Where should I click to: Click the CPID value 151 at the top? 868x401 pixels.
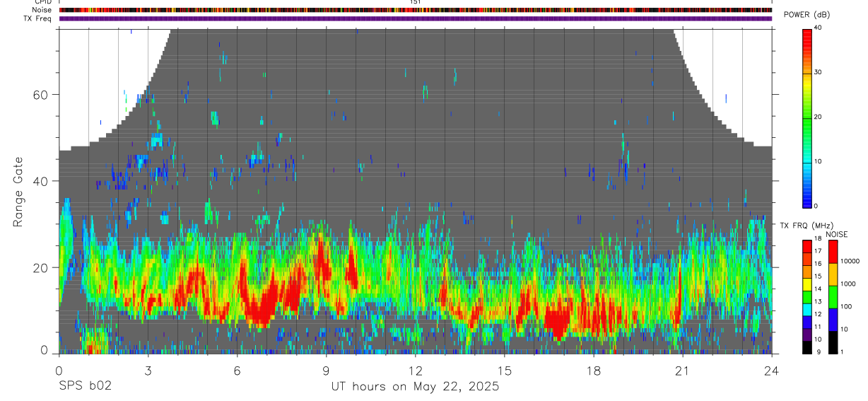[416, 2]
